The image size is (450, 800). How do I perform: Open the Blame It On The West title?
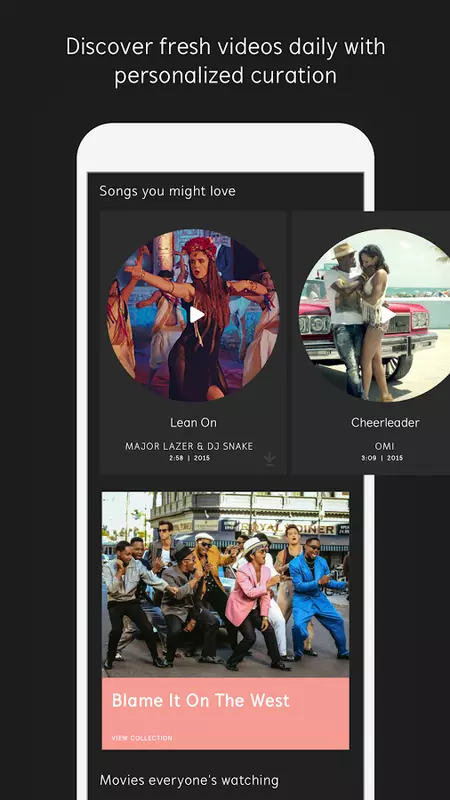click(x=201, y=700)
